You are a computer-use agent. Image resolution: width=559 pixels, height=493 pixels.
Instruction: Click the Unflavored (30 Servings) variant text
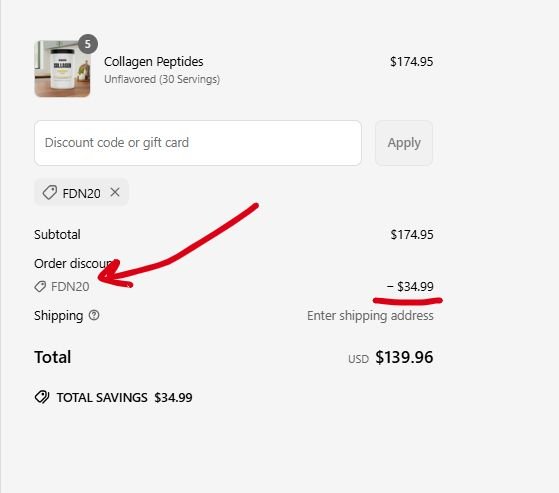point(162,79)
